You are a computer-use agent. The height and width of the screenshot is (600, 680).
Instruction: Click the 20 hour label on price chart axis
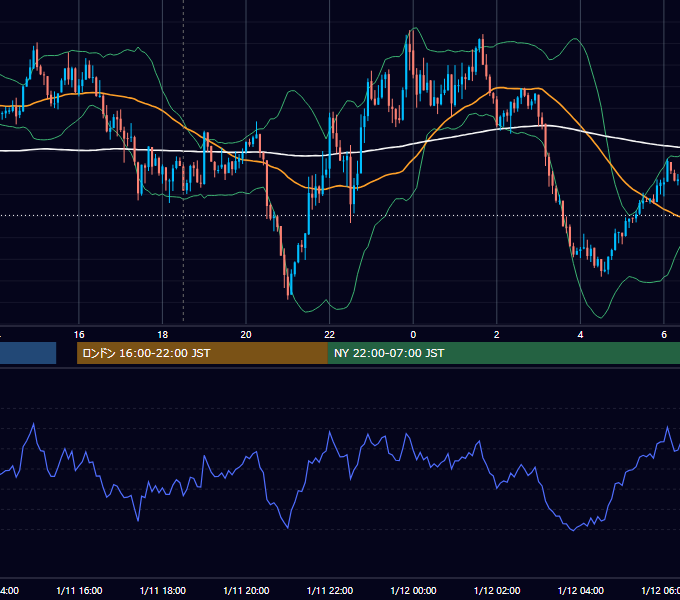click(x=246, y=335)
